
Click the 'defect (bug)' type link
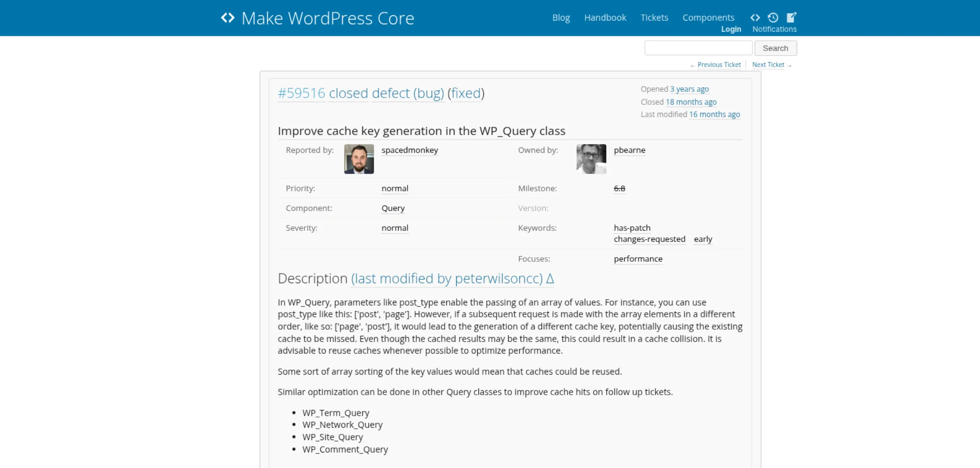(x=408, y=93)
